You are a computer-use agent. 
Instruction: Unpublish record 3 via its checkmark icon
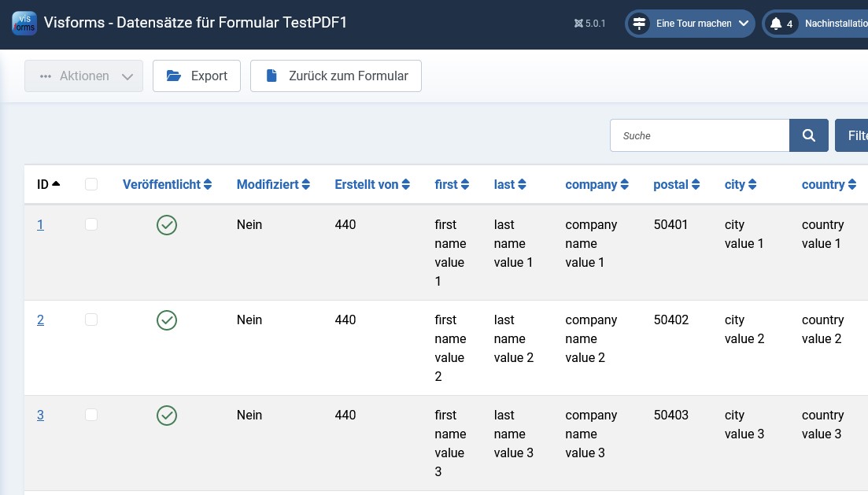tap(167, 416)
